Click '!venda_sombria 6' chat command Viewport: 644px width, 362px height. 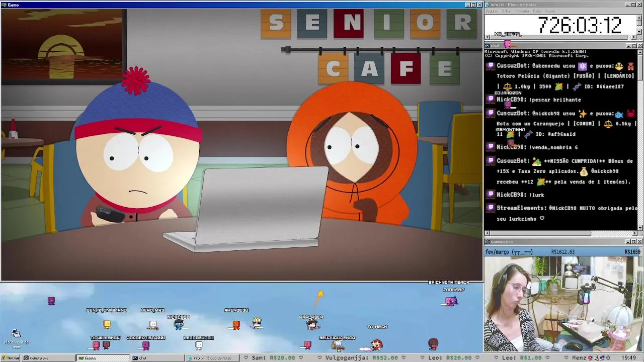point(553,147)
